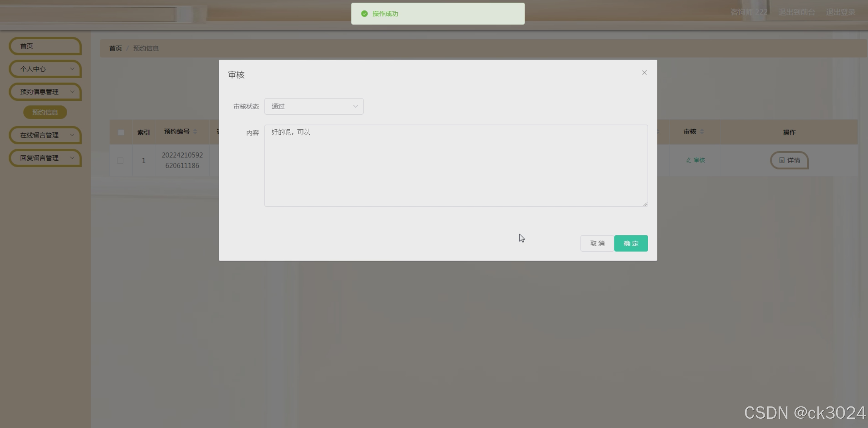Check the checkbox for row 1
Image resolution: width=868 pixels, height=428 pixels.
120,160
